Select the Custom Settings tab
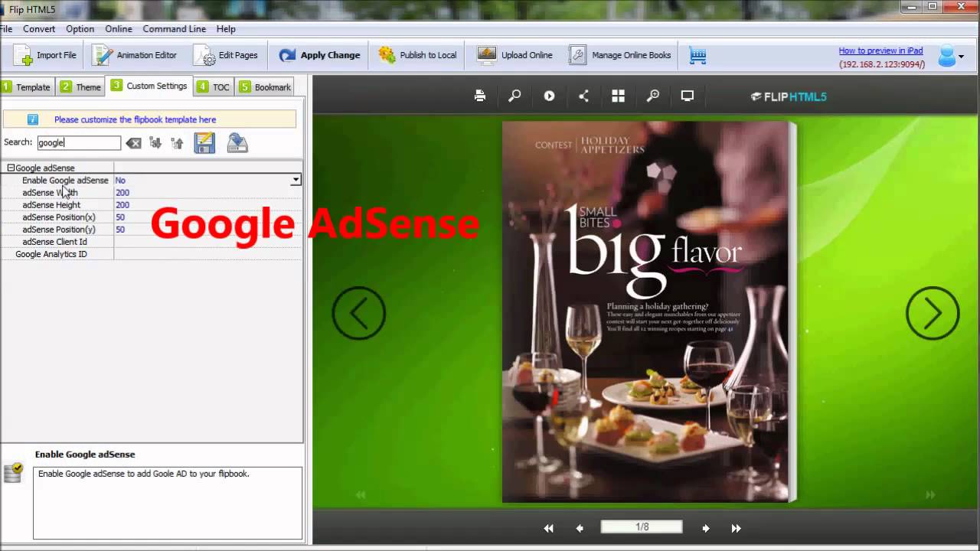Screen dimensions: 980x551 coord(149,86)
